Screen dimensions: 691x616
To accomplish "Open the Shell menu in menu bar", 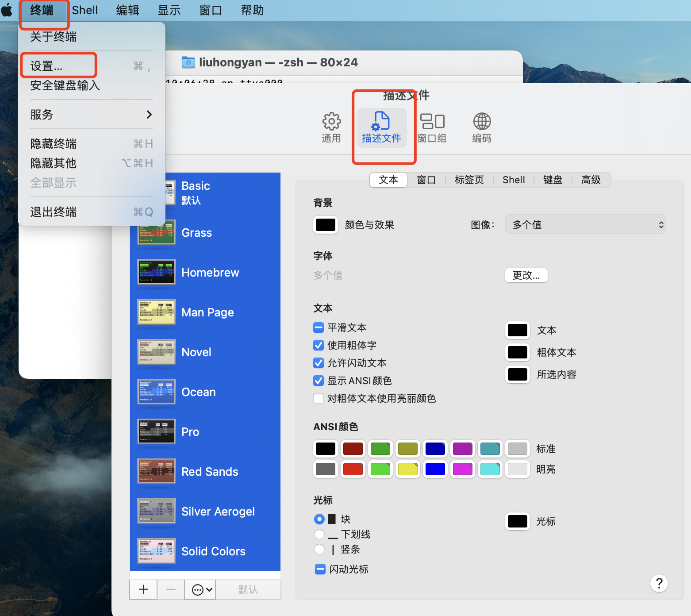I will 85,10.
